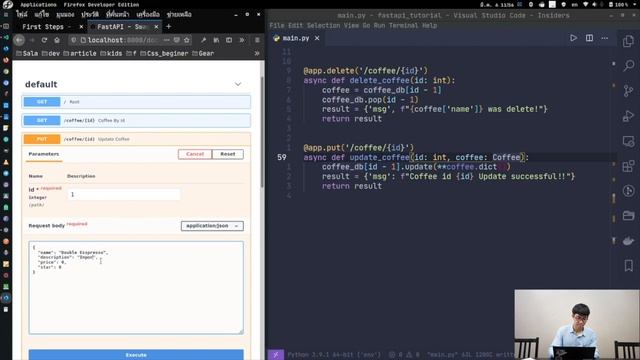
Task: Expand GET / Root endpoint
Action: (136, 102)
